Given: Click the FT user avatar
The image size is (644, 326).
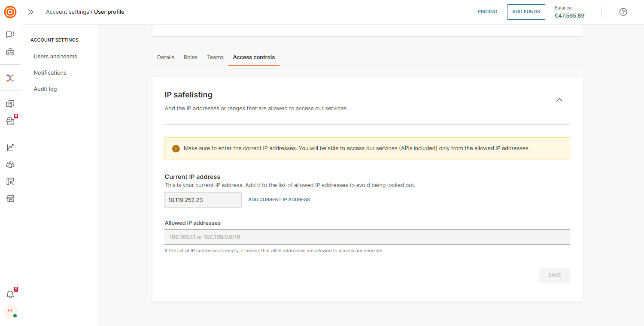Looking at the screenshot, I should [x=10, y=311].
